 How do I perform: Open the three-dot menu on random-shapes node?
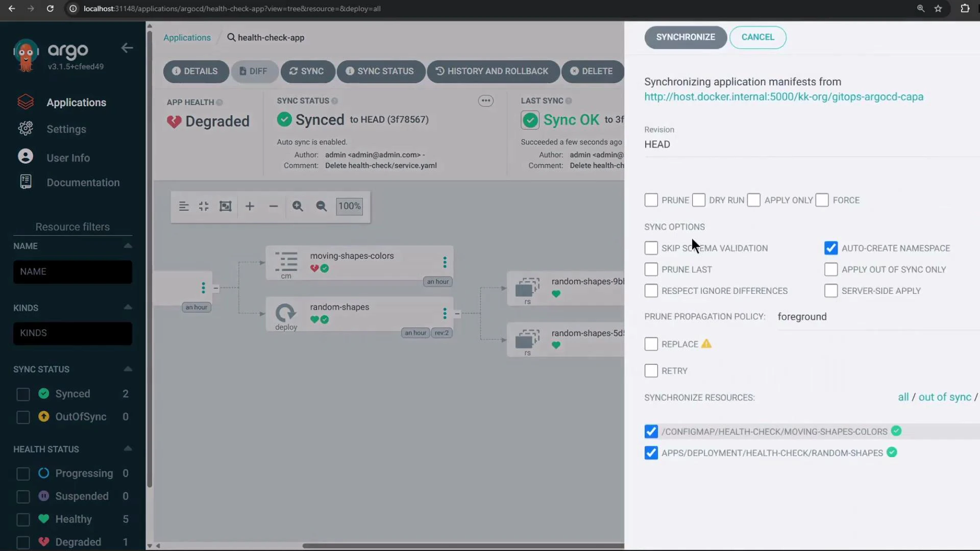(x=445, y=313)
